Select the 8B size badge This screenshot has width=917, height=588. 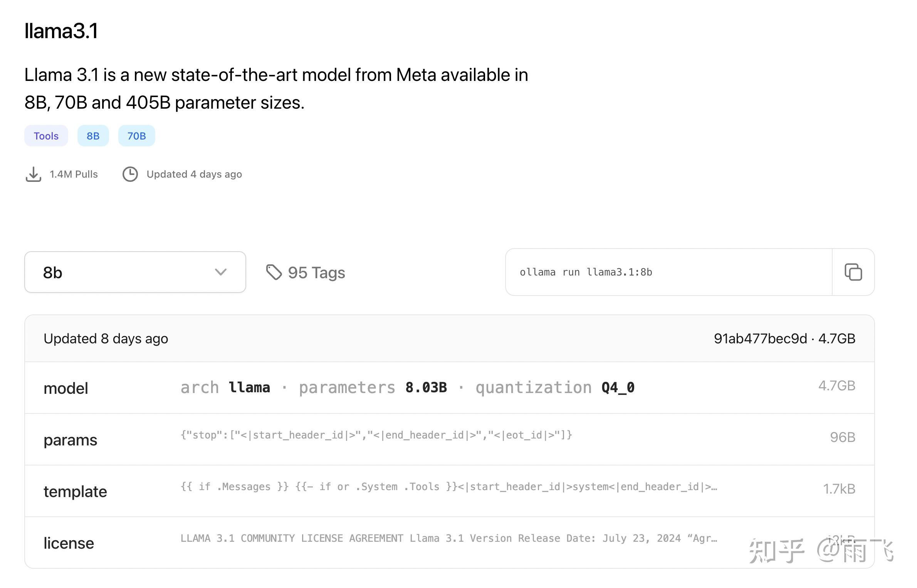[93, 136]
